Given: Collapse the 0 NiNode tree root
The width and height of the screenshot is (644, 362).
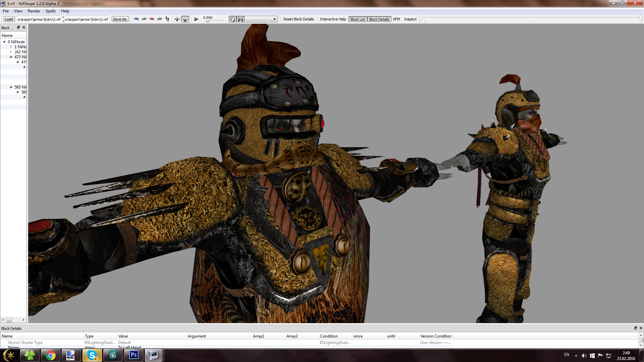Looking at the screenshot, I should [4, 42].
